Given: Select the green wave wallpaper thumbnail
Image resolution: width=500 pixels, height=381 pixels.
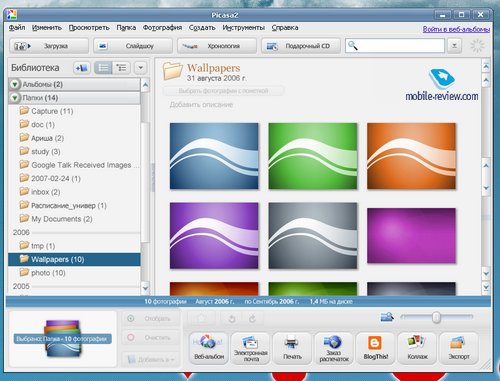Looking at the screenshot, I should [313, 156].
